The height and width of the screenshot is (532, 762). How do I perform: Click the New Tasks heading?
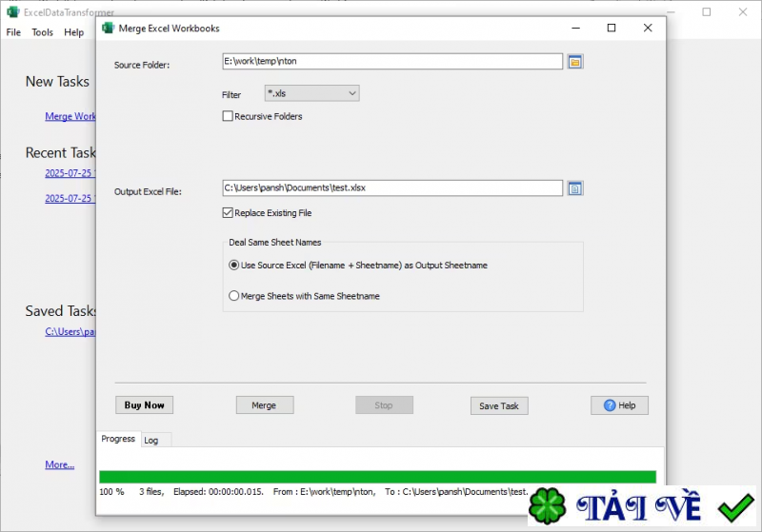(57, 82)
